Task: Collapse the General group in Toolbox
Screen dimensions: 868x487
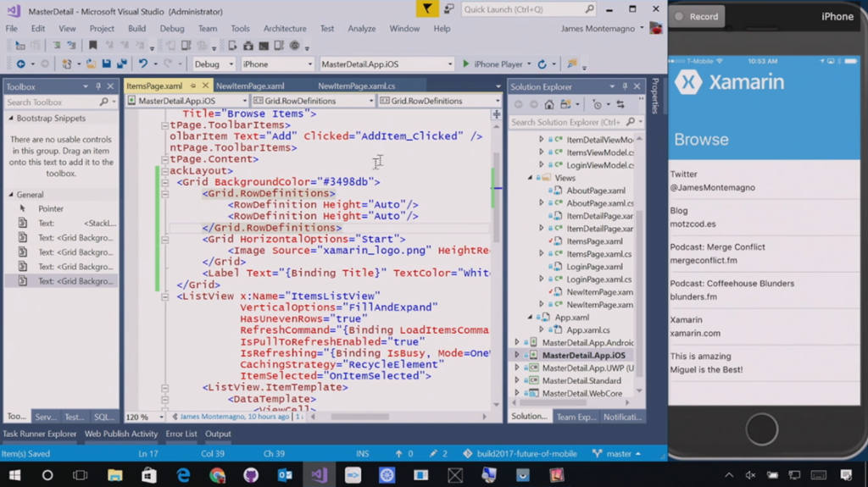Action: pyautogui.click(x=11, y=195)
